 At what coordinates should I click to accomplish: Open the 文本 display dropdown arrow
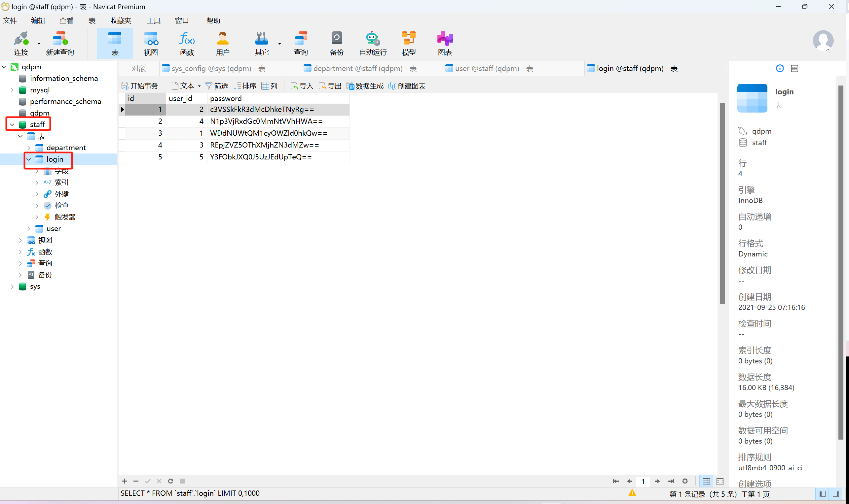[x=199, y=86]
